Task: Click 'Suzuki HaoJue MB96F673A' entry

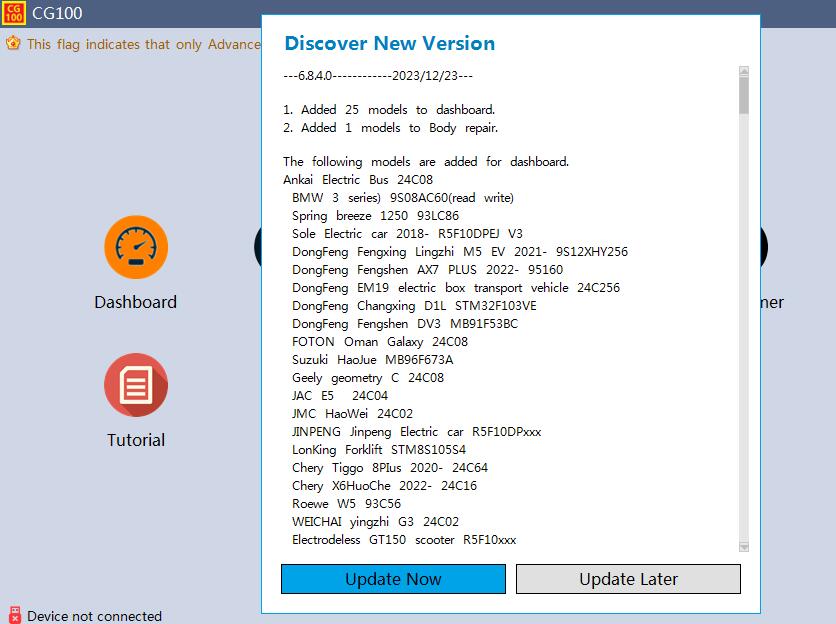Action: tap(372, 360)
